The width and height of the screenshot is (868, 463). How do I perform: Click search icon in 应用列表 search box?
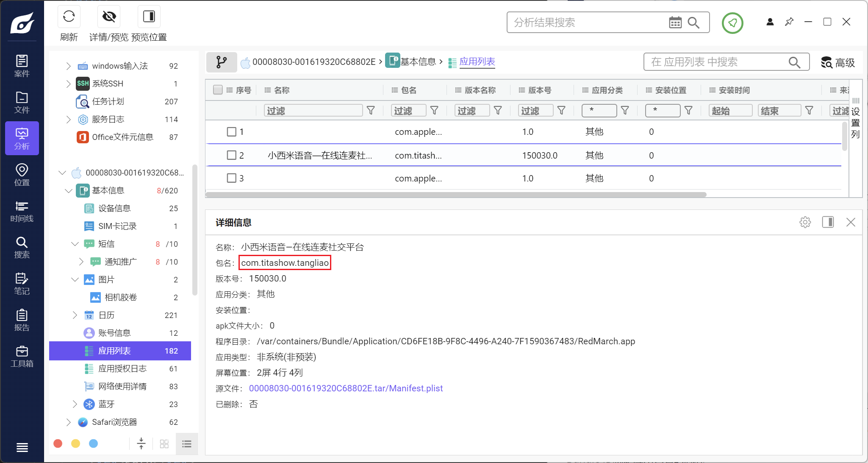(x=794, y=62)
